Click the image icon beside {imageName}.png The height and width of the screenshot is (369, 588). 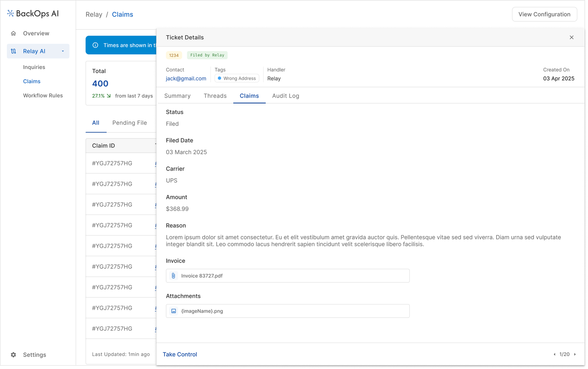(x=173, y=311)
